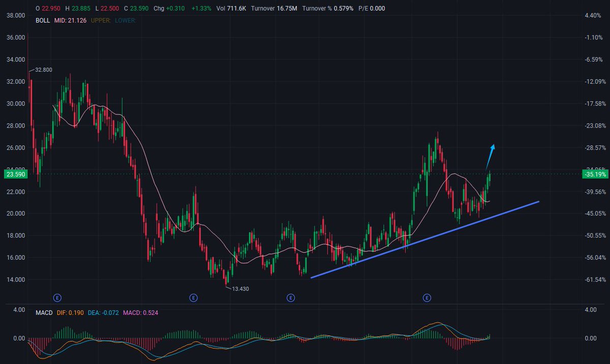Click the high price H 23.885
Screen dimensions: 610x364
[x=77, y=9]
